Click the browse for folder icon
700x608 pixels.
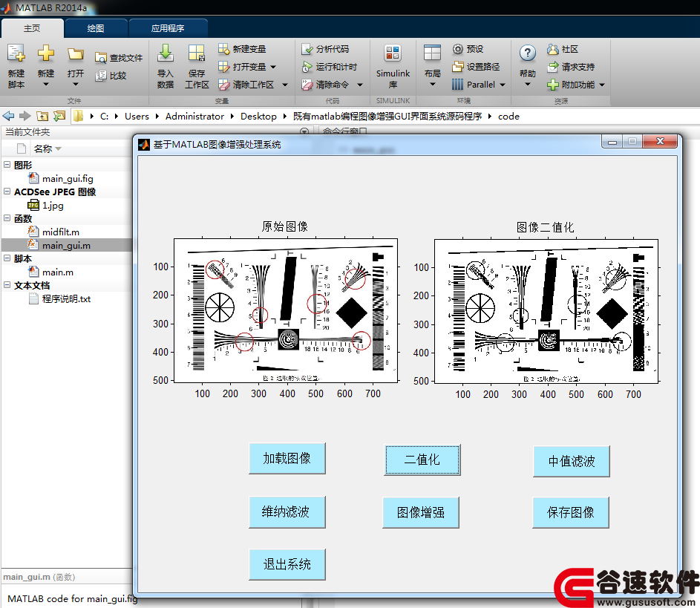59,116
